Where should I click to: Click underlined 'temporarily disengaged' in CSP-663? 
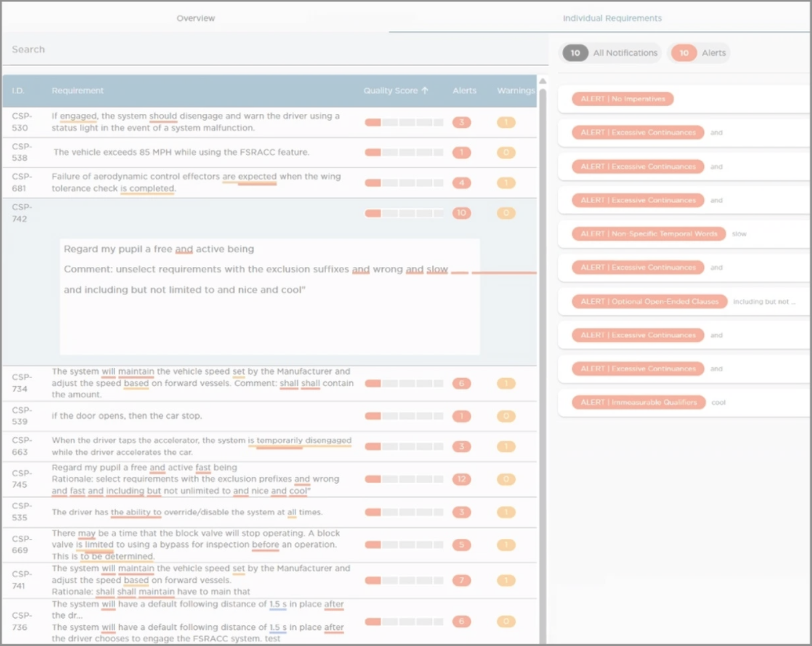point(304,440)
